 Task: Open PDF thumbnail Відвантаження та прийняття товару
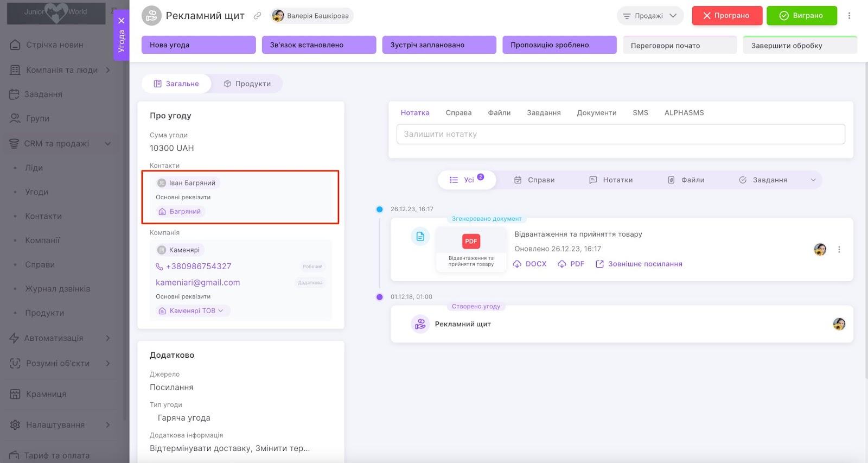tap(471, 249)
